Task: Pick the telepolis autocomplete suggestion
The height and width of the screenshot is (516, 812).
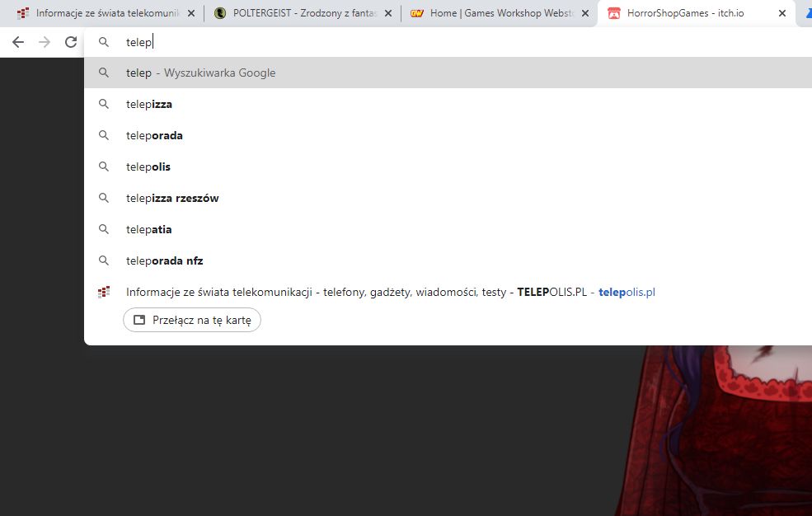Action: pos(148,167)
